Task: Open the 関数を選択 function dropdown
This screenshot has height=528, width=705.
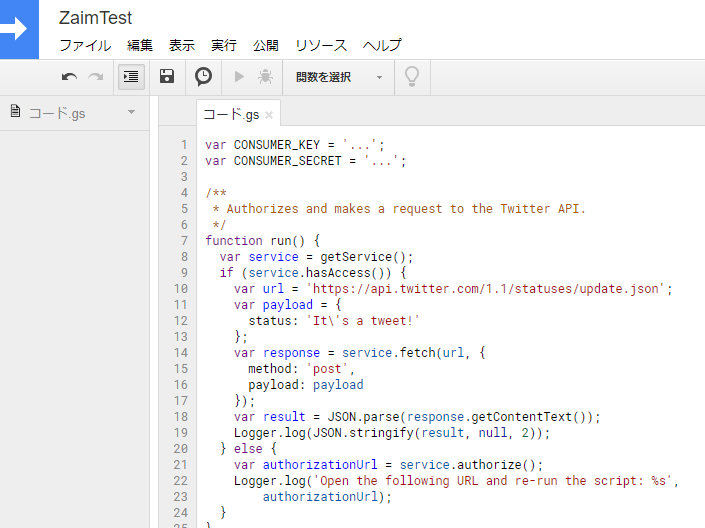Action: coord(339,77)
